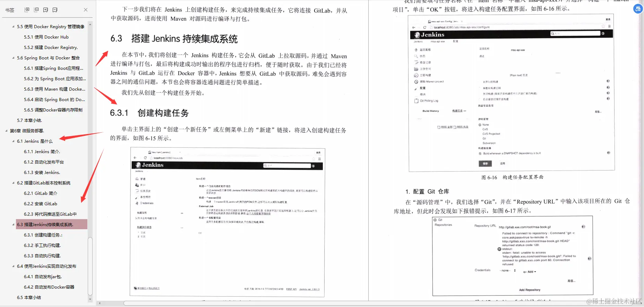Collapse the 第6章 微服务部署 chapter node
This screenshot has width=644, height=307.
click(6, 131)
